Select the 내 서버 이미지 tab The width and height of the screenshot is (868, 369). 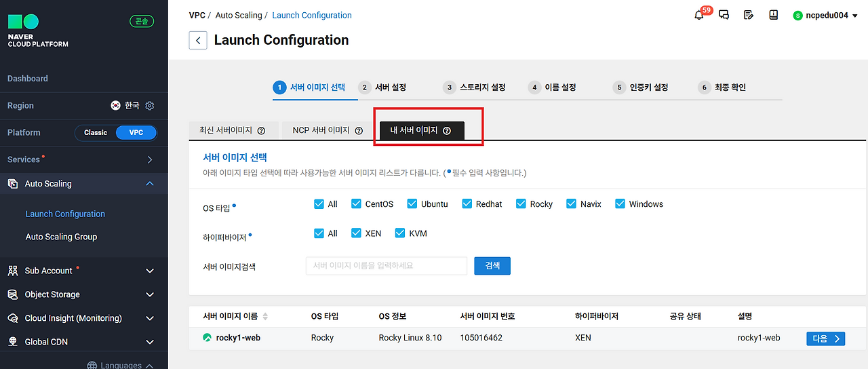coord(422,131)
